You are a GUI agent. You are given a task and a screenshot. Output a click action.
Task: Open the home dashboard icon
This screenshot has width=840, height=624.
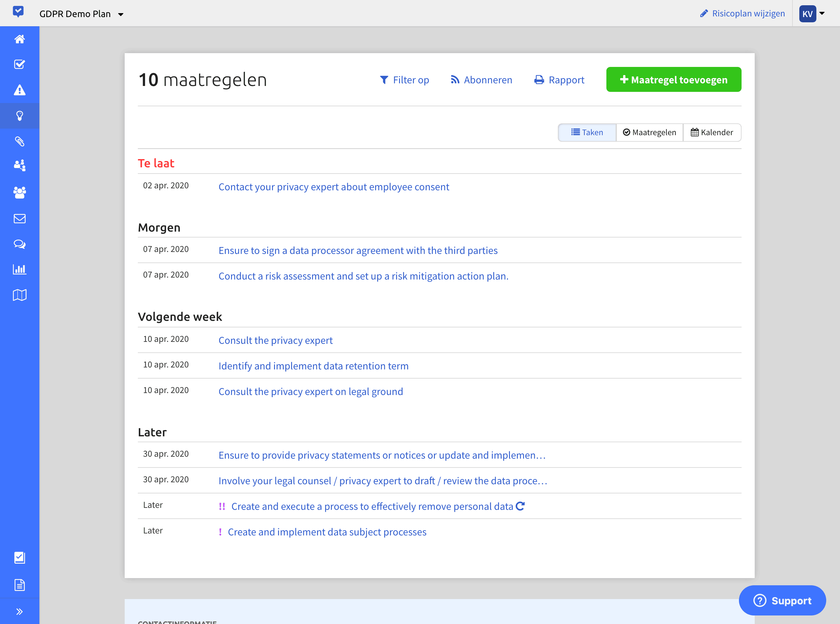pos(20,39)
